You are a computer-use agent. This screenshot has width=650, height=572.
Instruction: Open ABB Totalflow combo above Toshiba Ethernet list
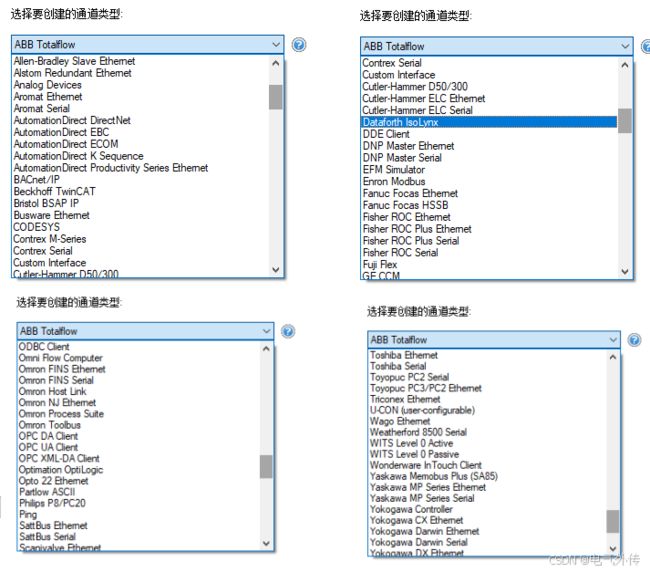[494, 340]
